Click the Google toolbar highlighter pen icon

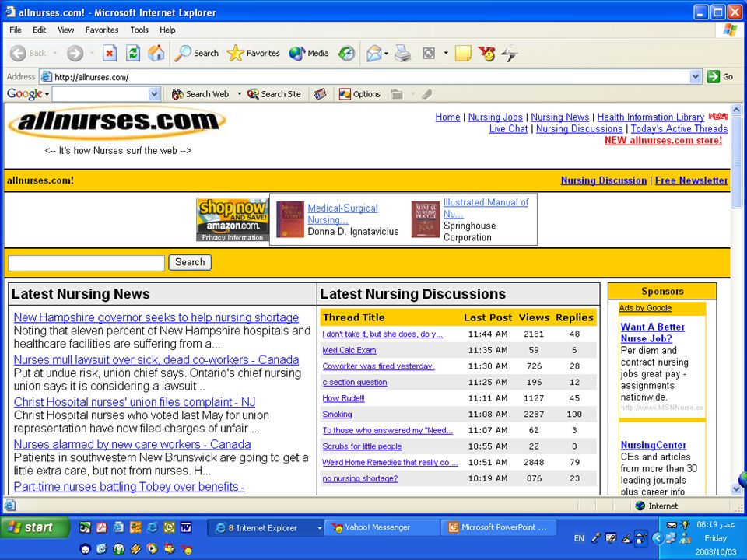coord(426,94)
